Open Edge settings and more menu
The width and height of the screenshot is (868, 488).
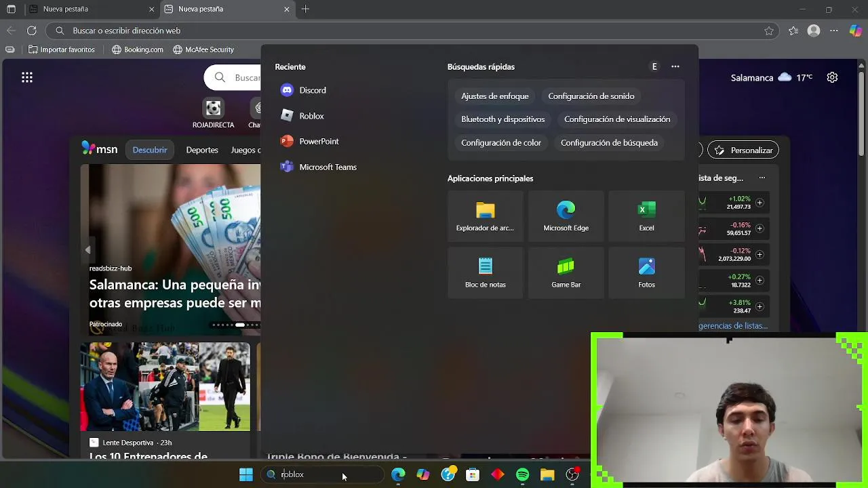pos(834,30)
